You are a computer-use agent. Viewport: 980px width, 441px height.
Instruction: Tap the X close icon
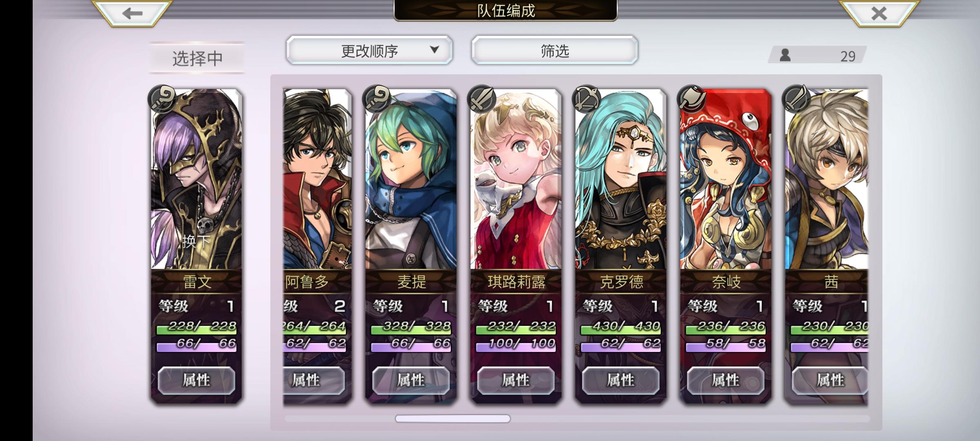[x=878, y=13]
